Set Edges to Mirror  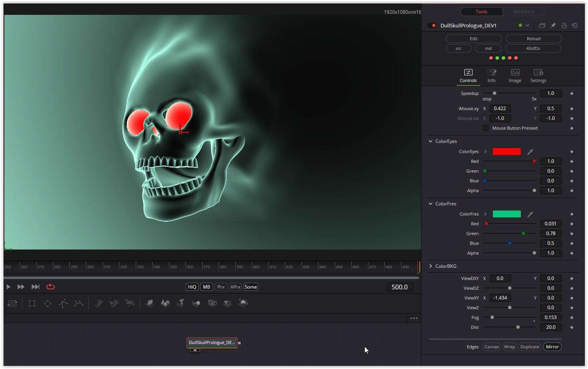(552, 347)
